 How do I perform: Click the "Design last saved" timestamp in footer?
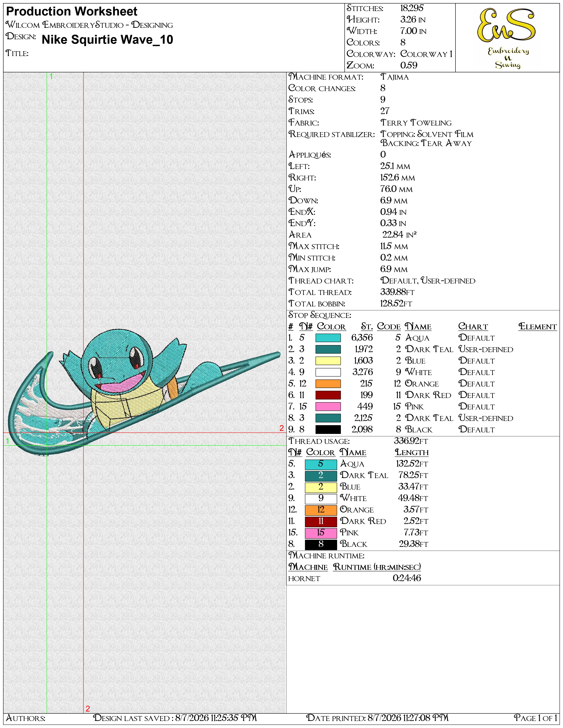[175, 718]
